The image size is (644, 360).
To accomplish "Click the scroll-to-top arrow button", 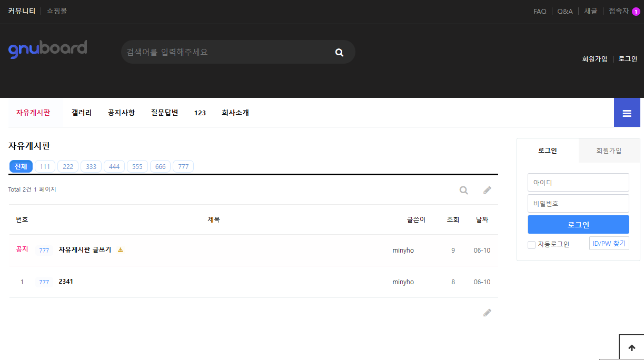I will tap(631, 347).
